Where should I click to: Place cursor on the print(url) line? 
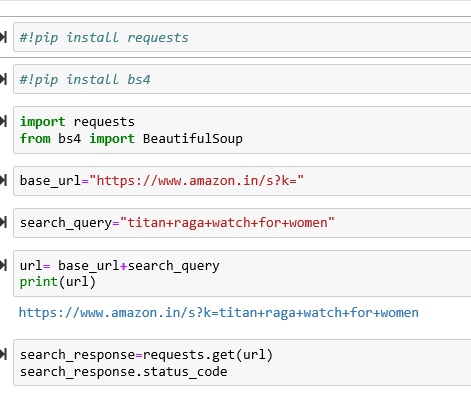(x=58, y=282)
